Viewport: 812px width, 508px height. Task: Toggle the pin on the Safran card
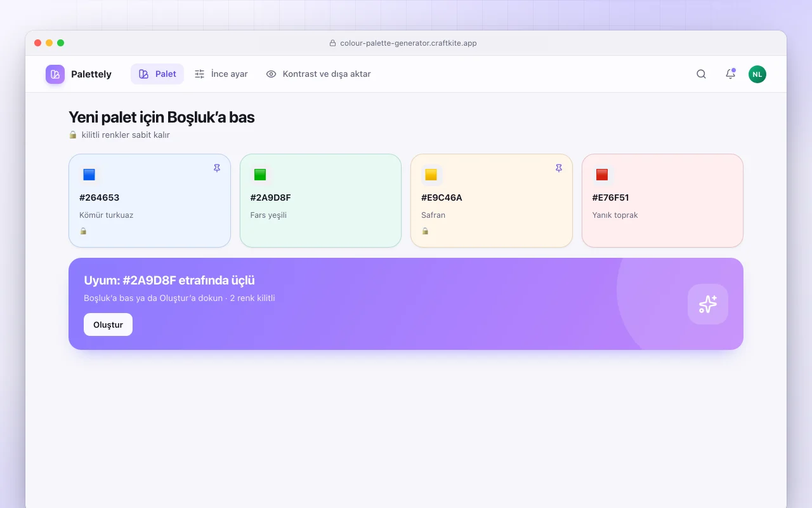559,168
